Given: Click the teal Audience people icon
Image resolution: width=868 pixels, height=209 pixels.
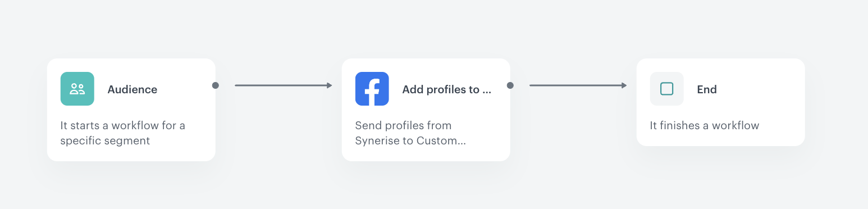Looking at the screenshot, I should coord(77,89).
